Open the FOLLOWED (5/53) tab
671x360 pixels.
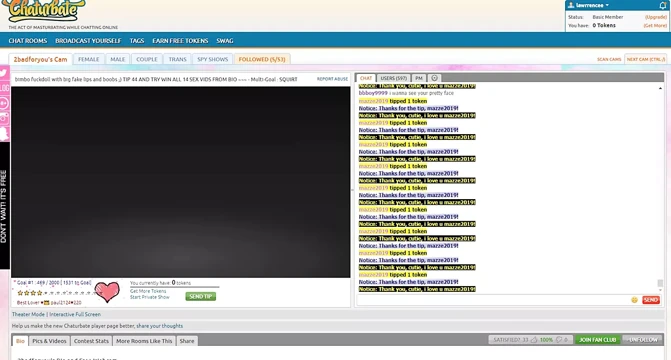tap(262, 59)
